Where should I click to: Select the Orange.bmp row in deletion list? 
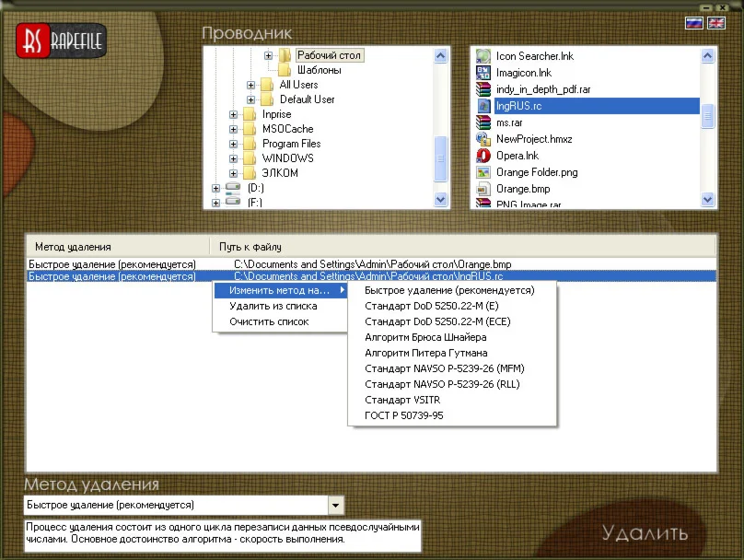tap(371, 264)
